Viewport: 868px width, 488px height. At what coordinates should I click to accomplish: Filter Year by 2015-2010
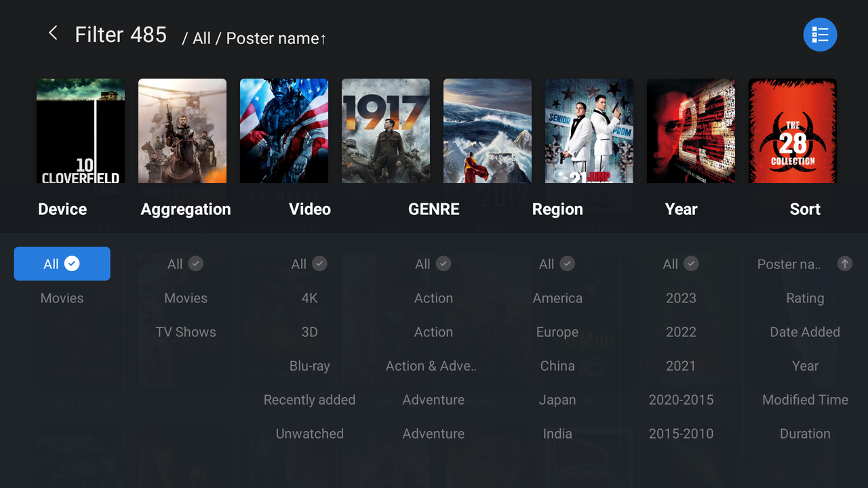(681, 433)
